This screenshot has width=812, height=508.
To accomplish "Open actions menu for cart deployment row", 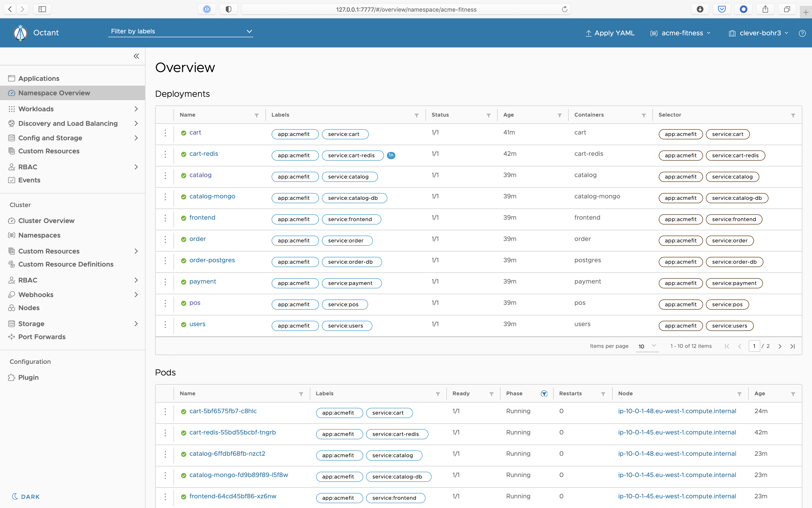I will point(165,133).
